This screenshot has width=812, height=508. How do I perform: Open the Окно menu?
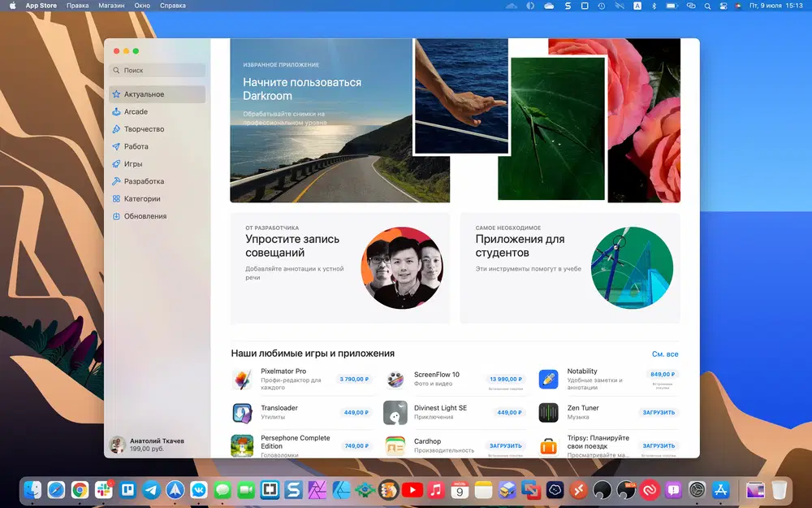(x=142, y=6)
